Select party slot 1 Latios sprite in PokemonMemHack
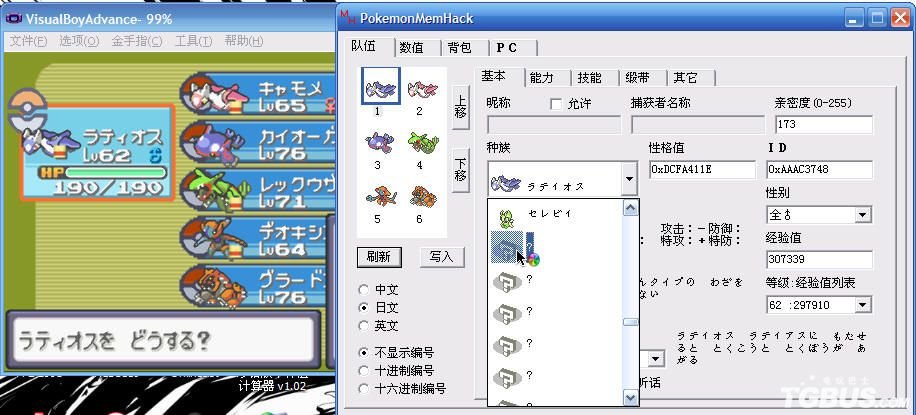 [381, 89]
